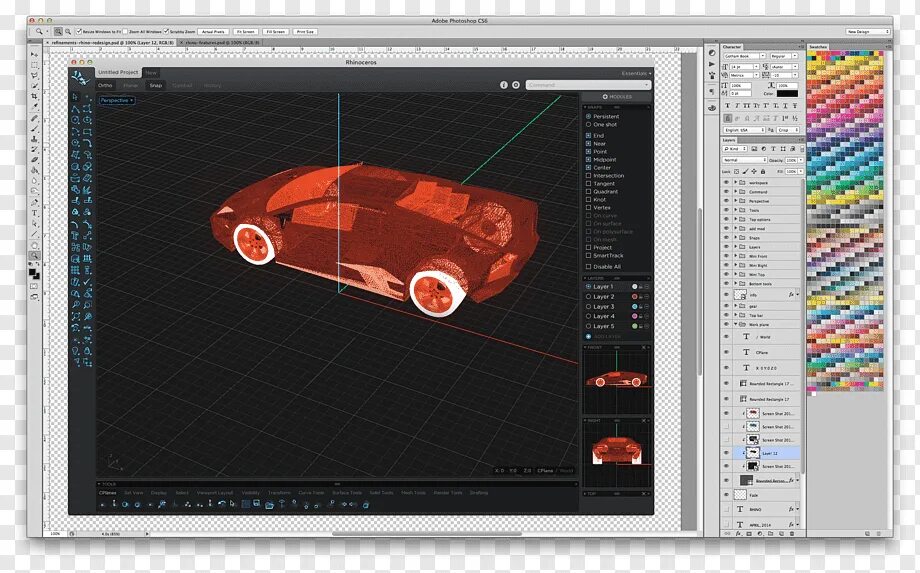Select the Swatches panel tab
The image size is (920, 573).
(x=818, y=47)
